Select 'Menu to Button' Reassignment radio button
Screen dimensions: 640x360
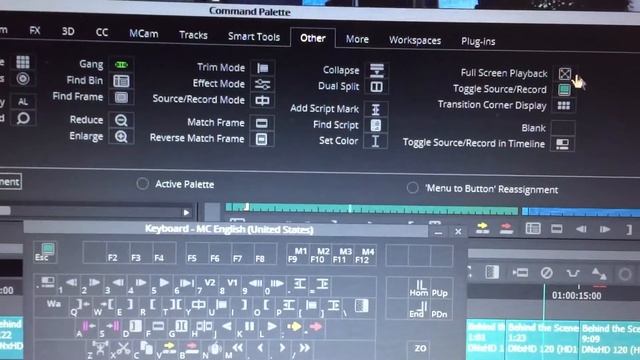coord(412,188)
